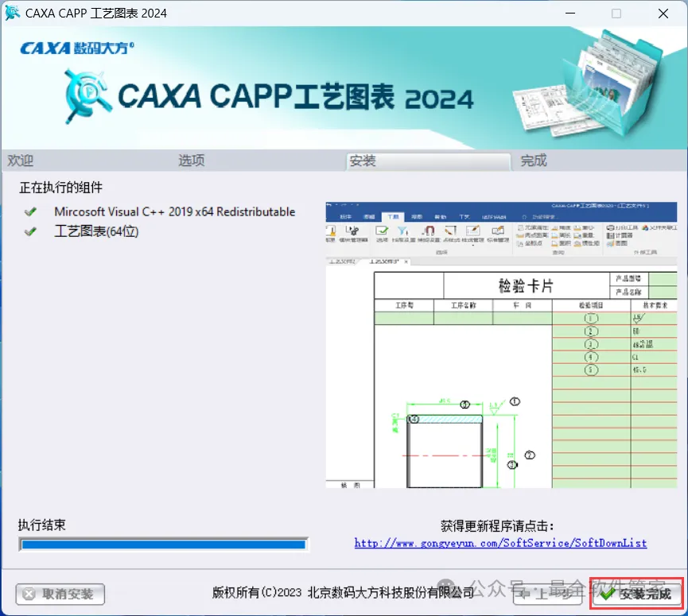Screen dimensions: 688x616
Task: Click the 版权所有(C)2023 copyright text
Action: pos(343,593)
